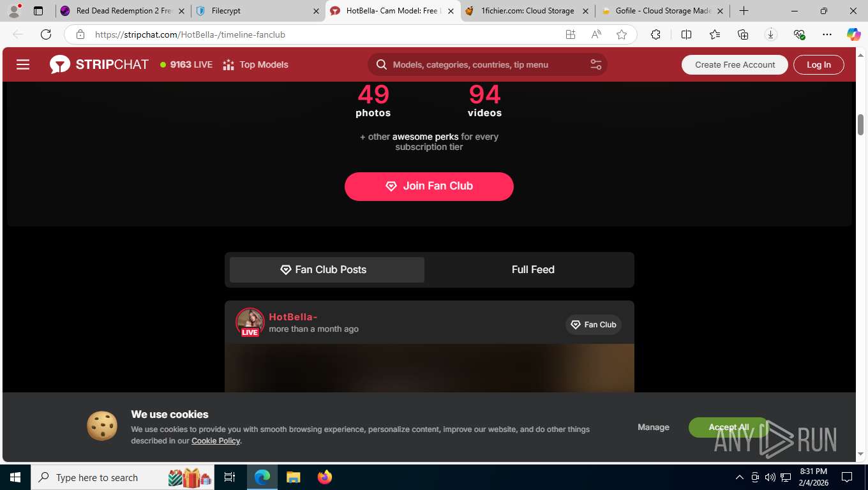Select the Fan Club Posts tab
The image size is (868, 490).
point(327,270)
